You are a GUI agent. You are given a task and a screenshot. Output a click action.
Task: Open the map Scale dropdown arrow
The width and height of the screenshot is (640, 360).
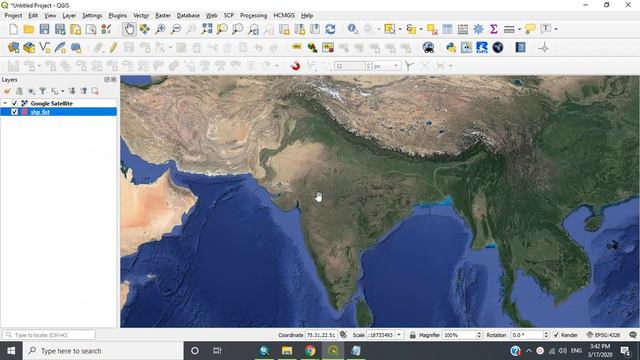[399, 335]
